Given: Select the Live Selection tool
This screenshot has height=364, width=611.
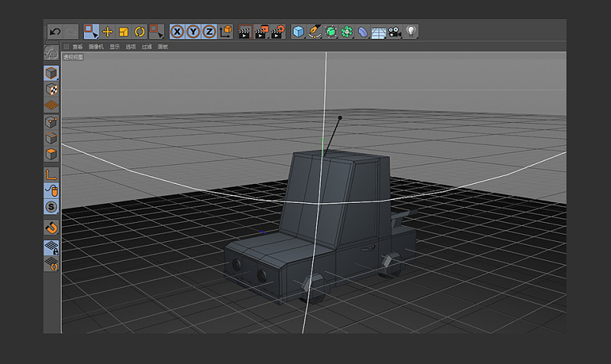Looking at the screenshot, I should pyautogui.click(x=91, y=31).
